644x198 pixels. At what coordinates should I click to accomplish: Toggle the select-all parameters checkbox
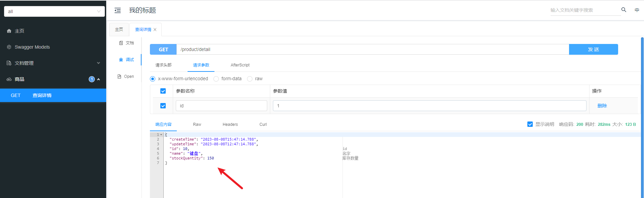163,91
